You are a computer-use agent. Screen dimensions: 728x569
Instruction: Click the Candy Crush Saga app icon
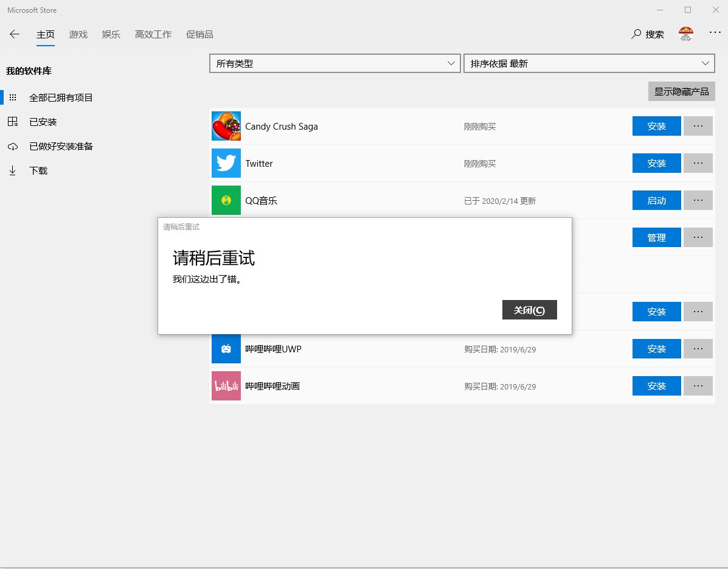coord(226,126)
